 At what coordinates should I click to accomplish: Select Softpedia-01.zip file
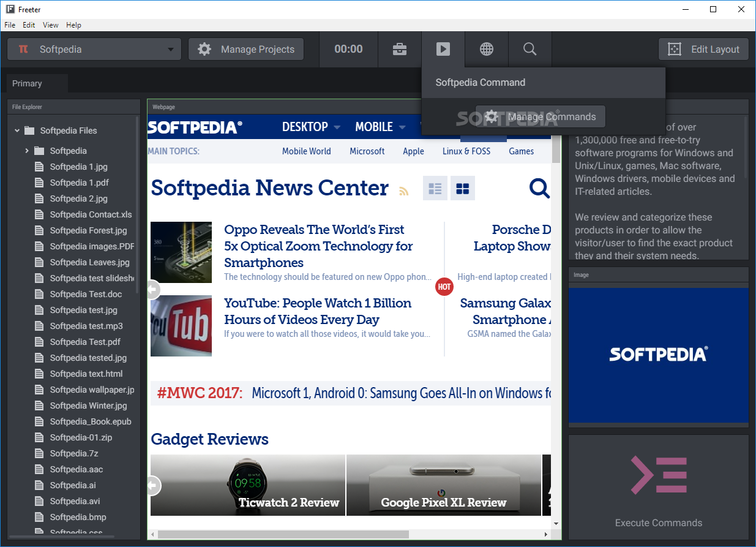coord(81,437)
